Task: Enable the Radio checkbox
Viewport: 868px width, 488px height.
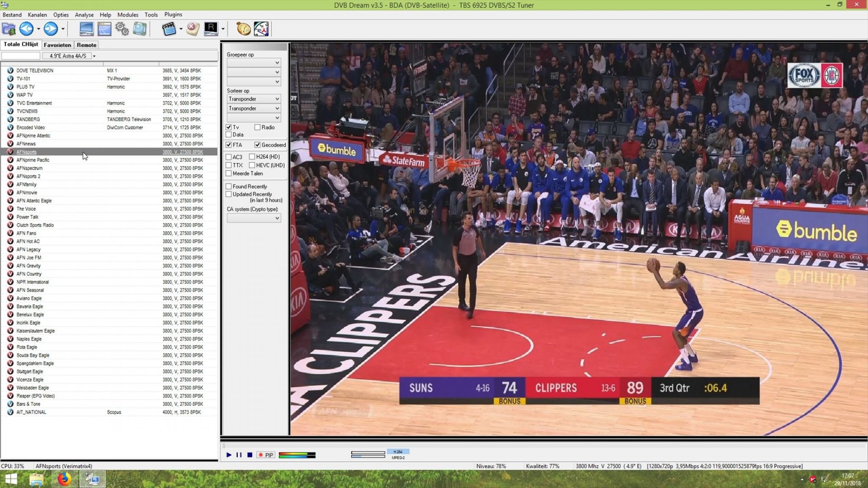Action: tap(258, 127)
